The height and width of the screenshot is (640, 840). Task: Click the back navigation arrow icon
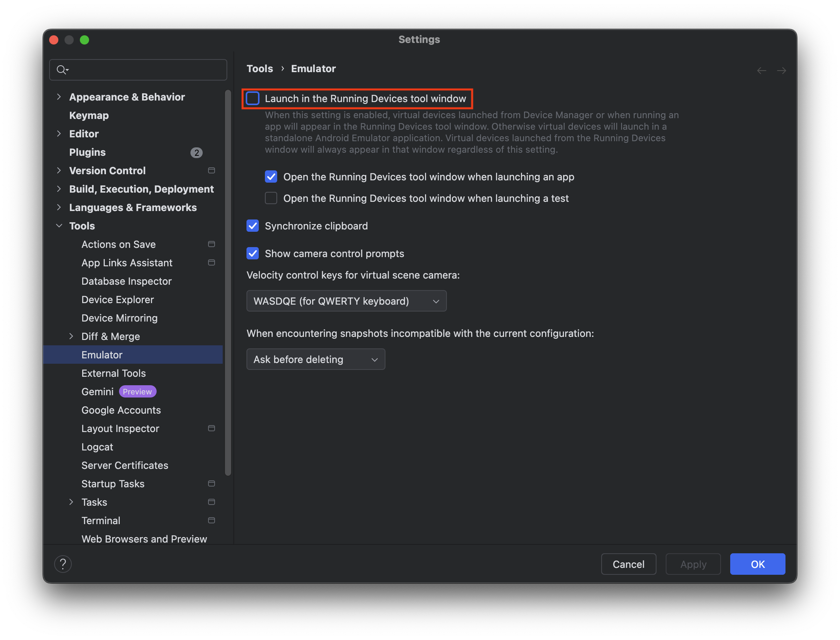click(762, 71)
